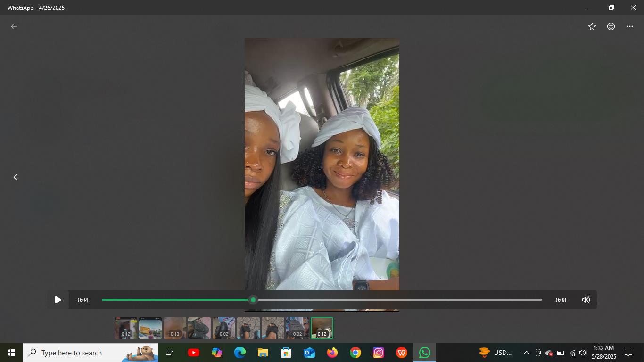Open the emoji reaction picker

pos(611,26)
